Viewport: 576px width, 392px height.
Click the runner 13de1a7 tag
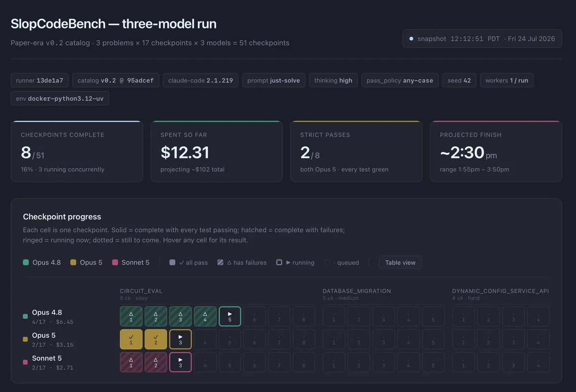40,80
